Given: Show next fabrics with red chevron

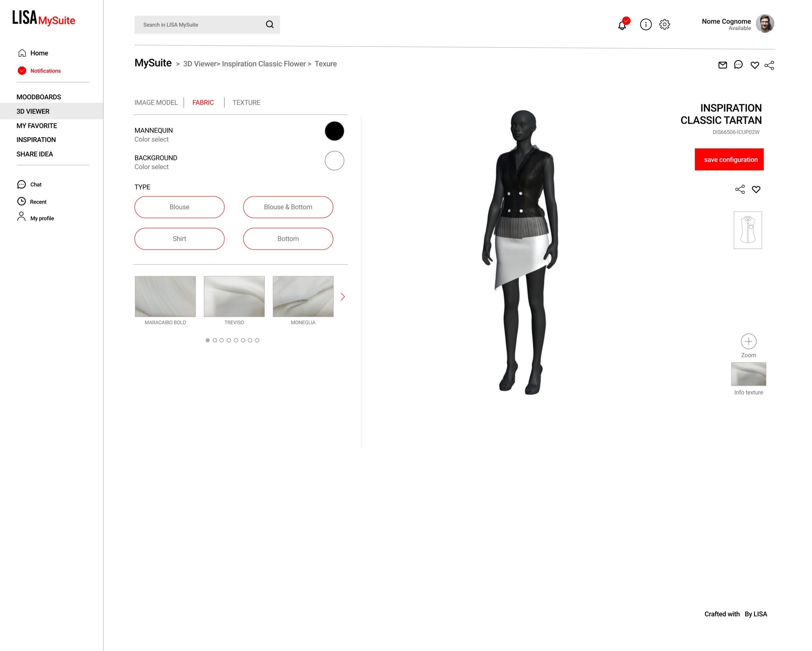Looking at the screenshot, I should pyautogui.click(x=343, y=297).
